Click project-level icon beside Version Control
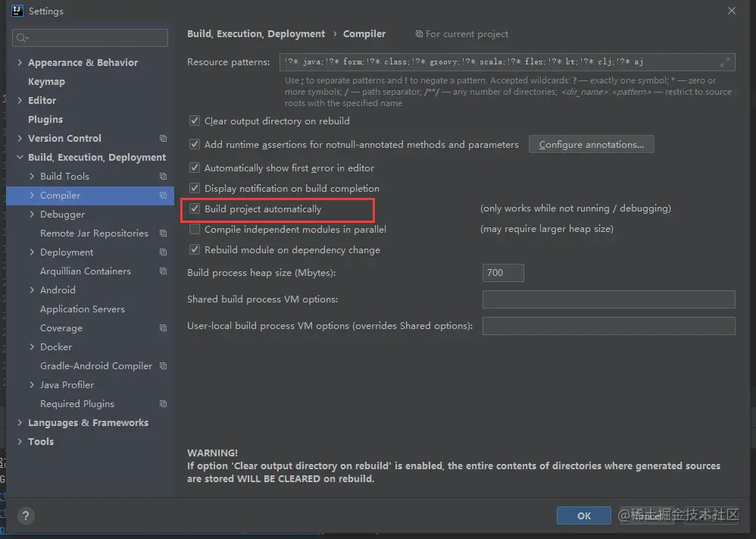756x539 pixels. [x=164, y=139]
